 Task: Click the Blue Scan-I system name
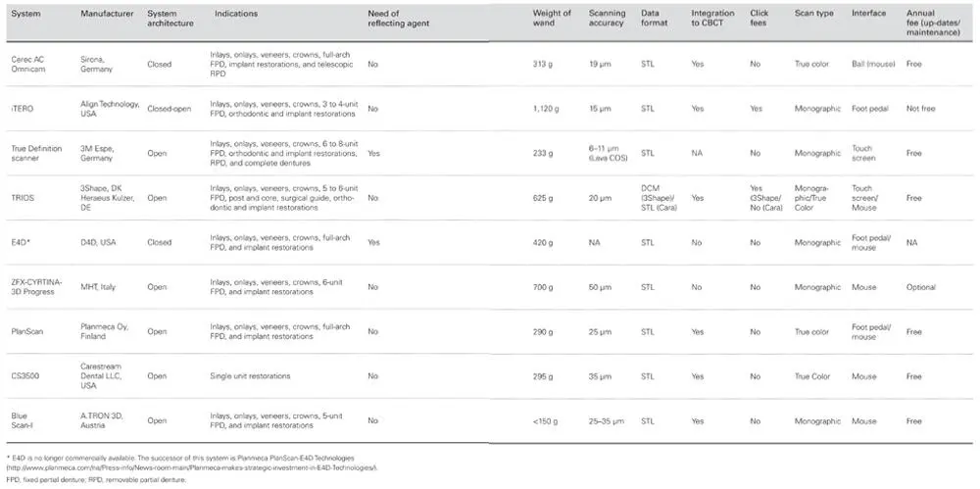tap(23, 420)
